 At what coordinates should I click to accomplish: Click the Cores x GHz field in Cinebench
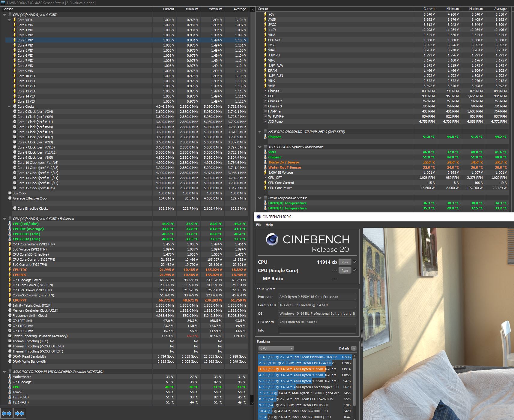pyautogui.click(x=317, y=305)
